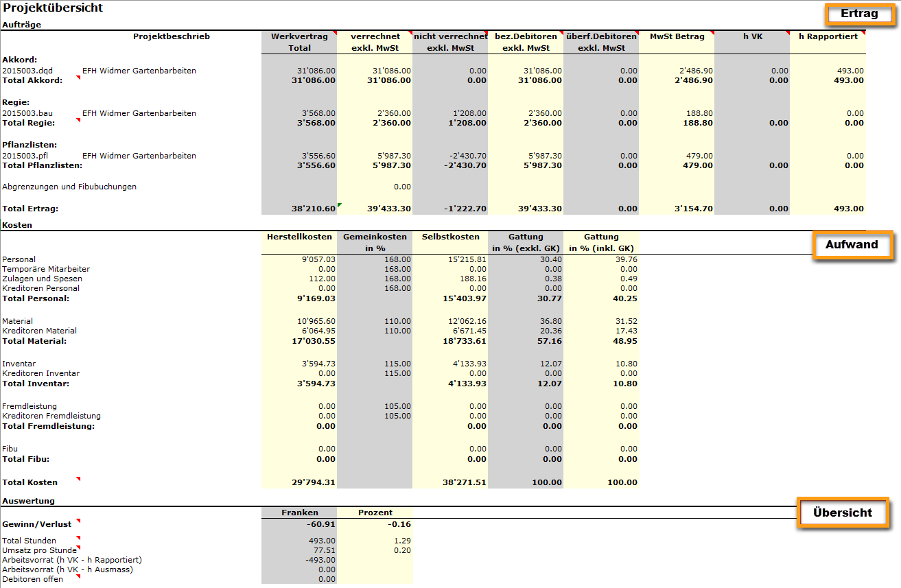Select the 'Werkvertrag' column header

click(299, 36)
